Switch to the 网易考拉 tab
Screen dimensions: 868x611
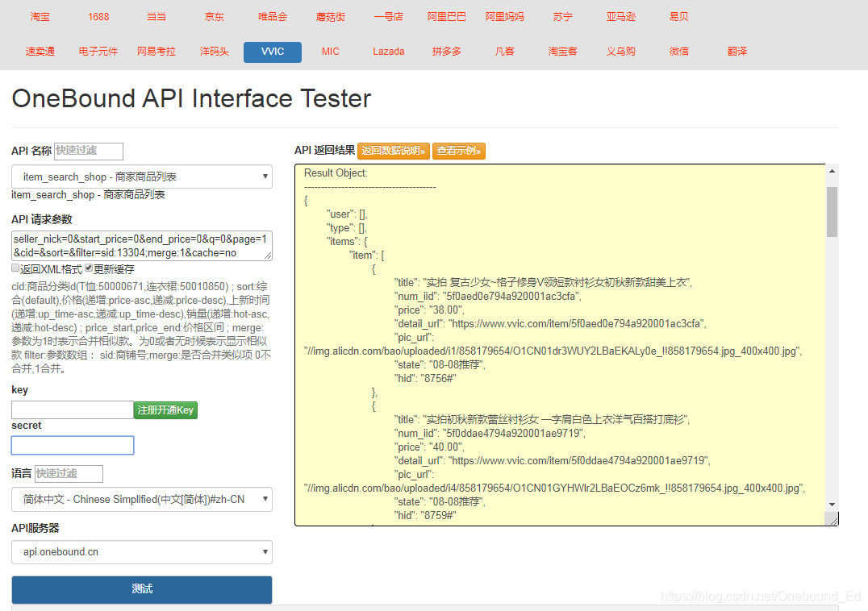pyautogui.click(x=156, y=52)
